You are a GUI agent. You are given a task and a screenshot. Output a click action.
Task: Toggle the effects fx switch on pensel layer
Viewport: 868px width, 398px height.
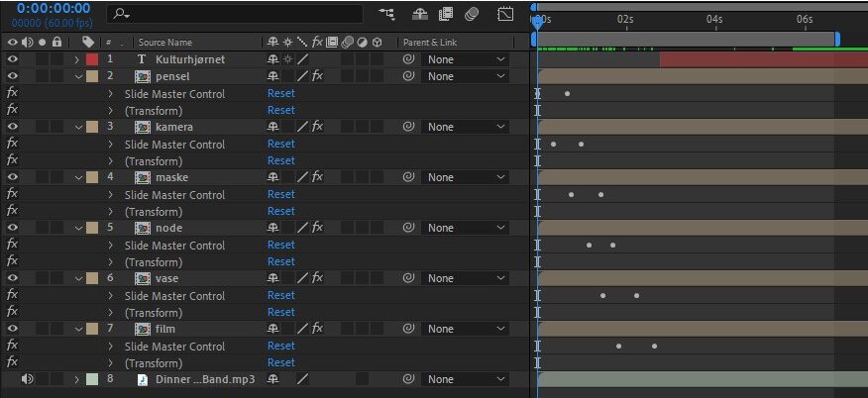pyautogui.click(x=317, y=76)
